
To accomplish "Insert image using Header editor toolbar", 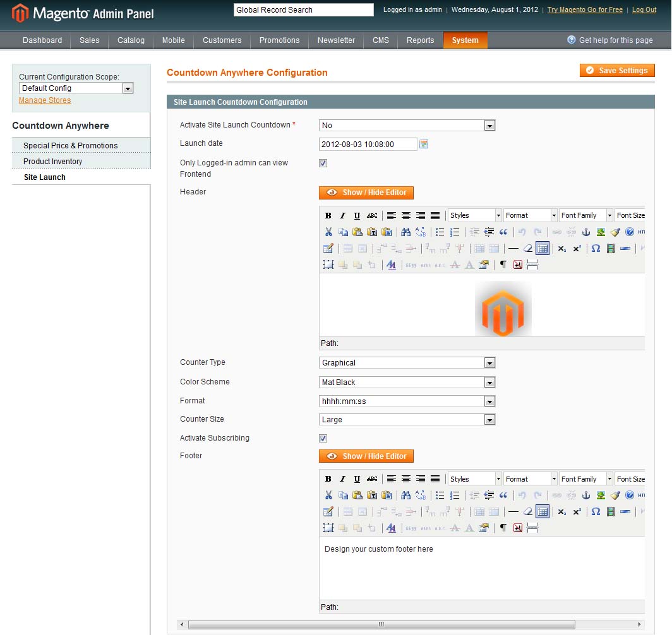I will 601,232.
